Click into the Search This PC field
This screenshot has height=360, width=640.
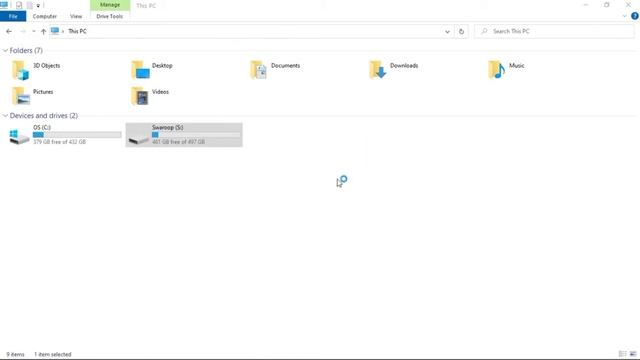point(554,31)
